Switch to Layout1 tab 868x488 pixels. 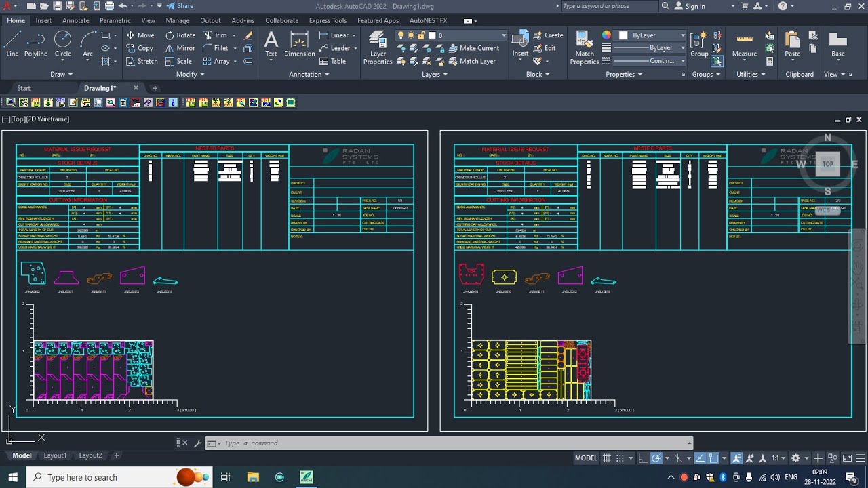click(55, 455)
